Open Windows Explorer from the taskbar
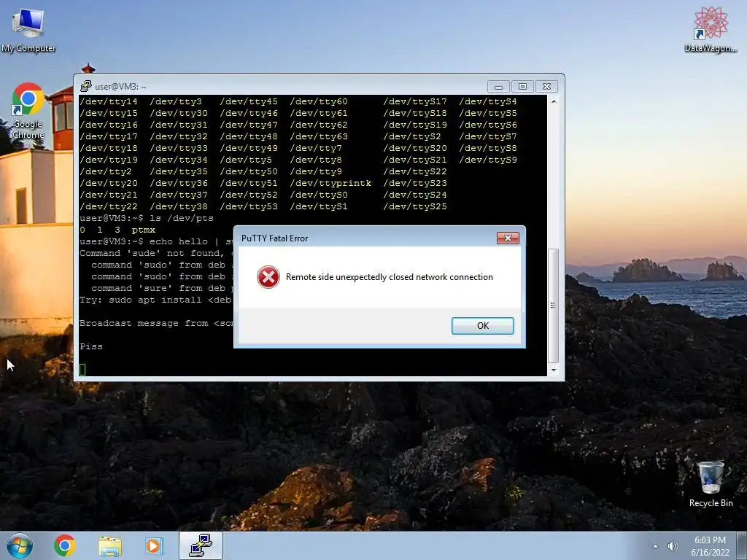The image size is (747, 560). pyautogui.click(x=110, y=545)
